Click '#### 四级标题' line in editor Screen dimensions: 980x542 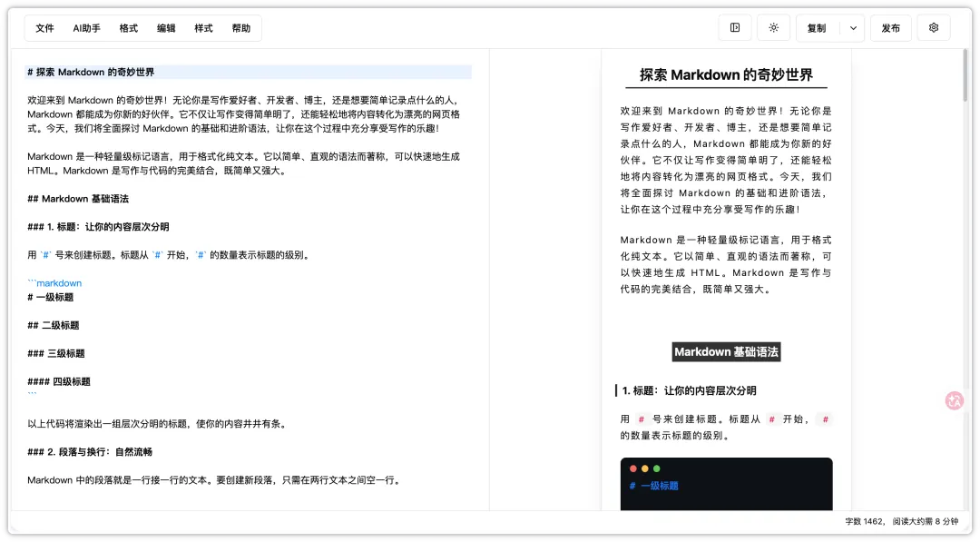59,382
